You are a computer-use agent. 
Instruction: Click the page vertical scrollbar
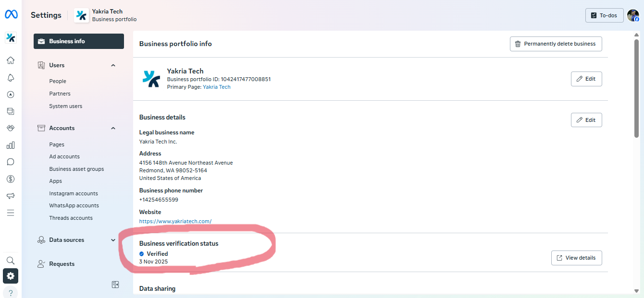[636, 86]
